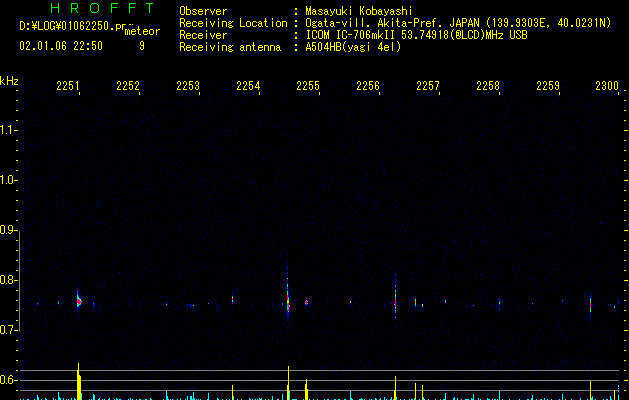Click the tall echo streak between 2256 and 2257
The image size is (629, 400).
point(395,297)
